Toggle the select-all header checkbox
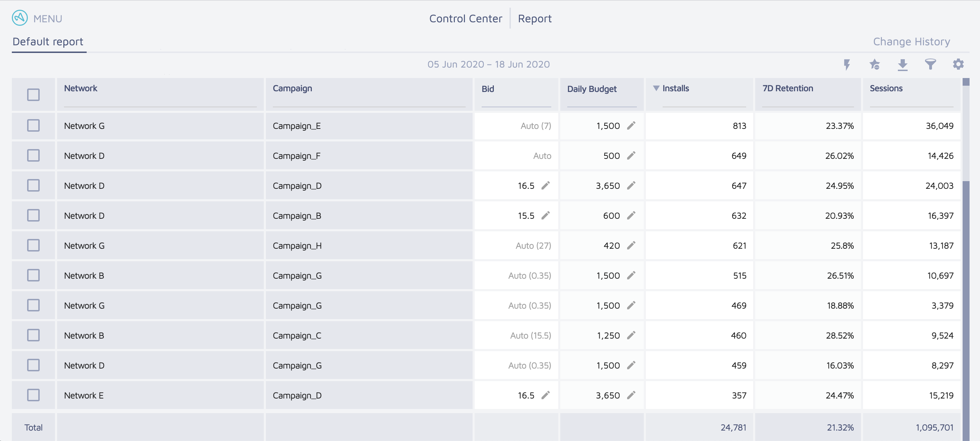This screenshot has width=980, height=441. 33,94
